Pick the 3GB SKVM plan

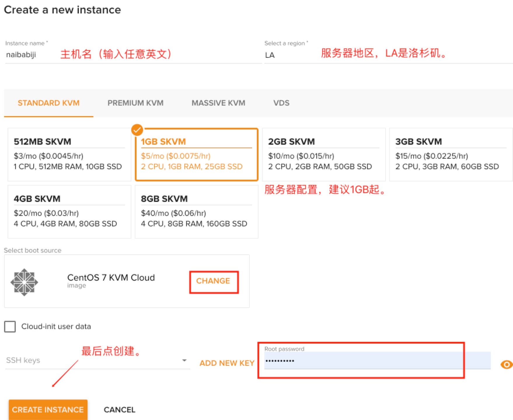click(x=451, y=154)
